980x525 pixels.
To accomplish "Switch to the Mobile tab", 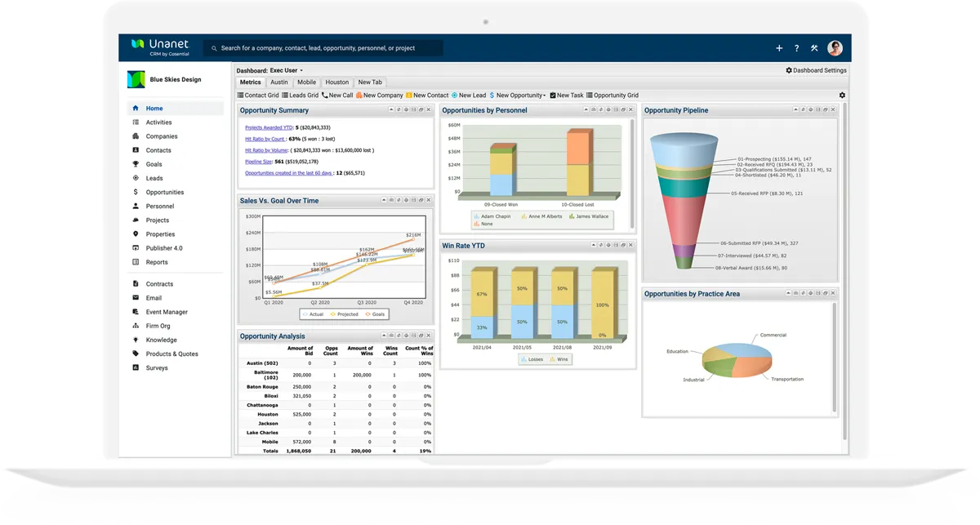I will click(x=307, y=82).
